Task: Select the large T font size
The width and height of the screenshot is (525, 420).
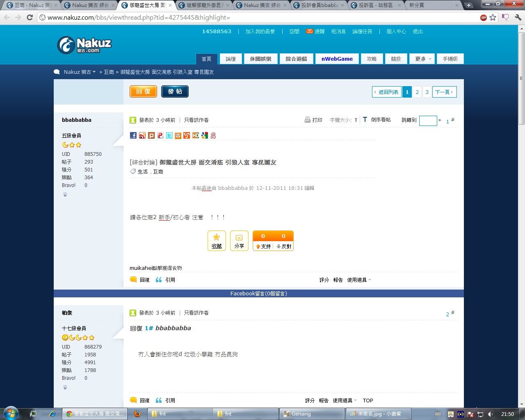Action: [x=365, y=119]
